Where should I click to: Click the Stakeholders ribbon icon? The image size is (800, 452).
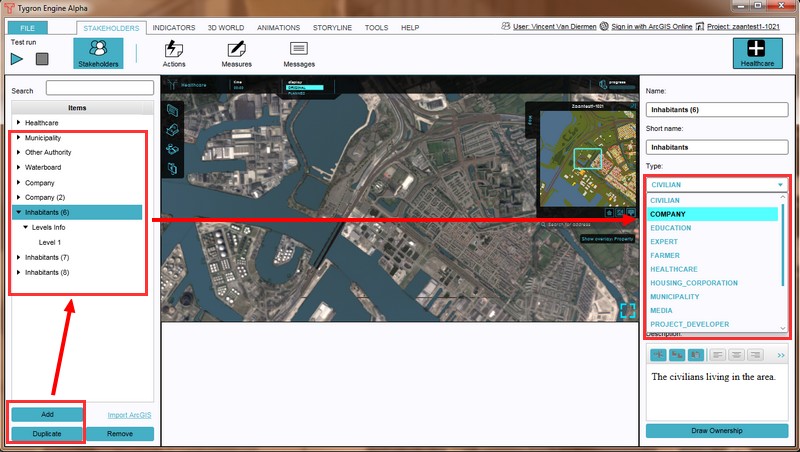pos(98,53)
